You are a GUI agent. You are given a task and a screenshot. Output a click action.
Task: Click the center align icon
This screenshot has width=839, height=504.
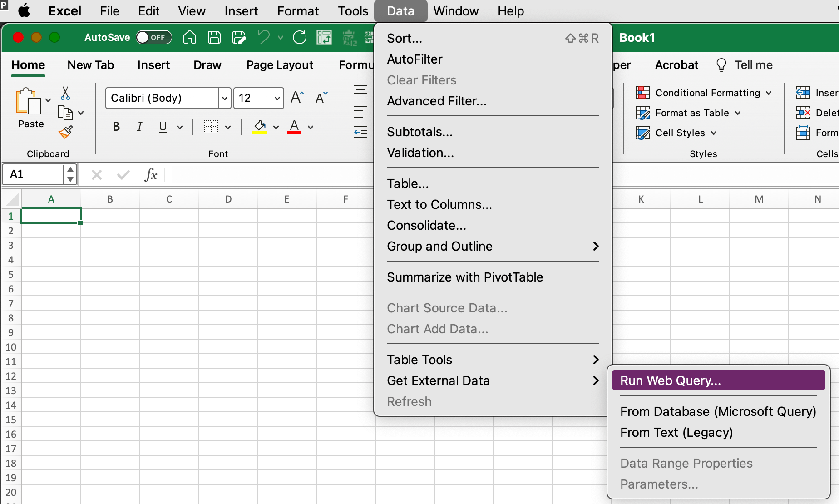pyautogui.click(x=360, y=112)
